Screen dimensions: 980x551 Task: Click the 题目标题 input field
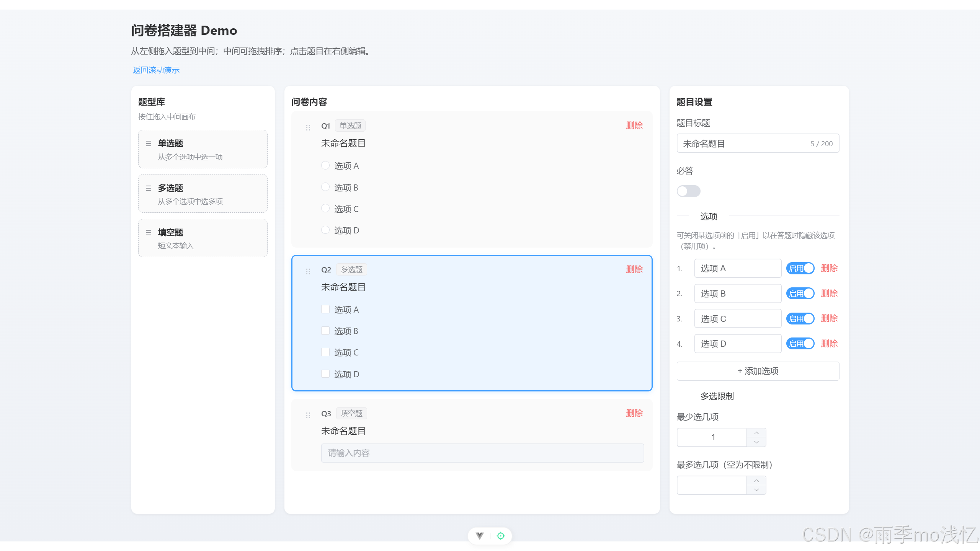tap(743, 143)
